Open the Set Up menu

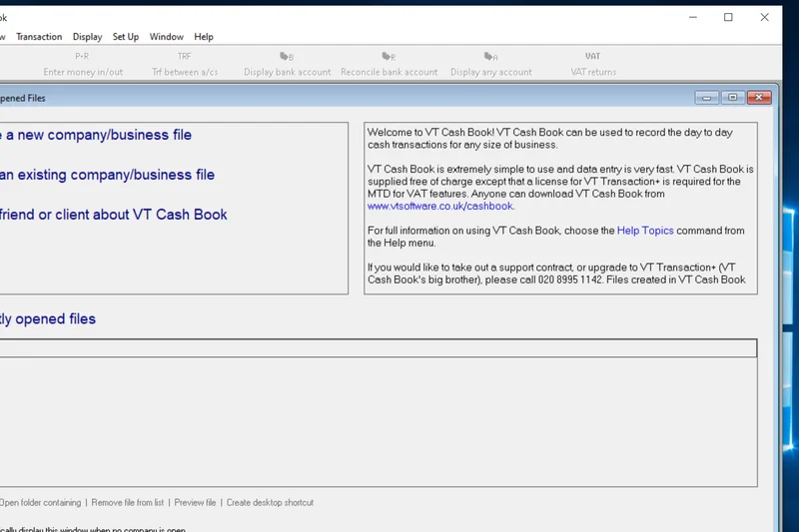click(x=126, y=37)
